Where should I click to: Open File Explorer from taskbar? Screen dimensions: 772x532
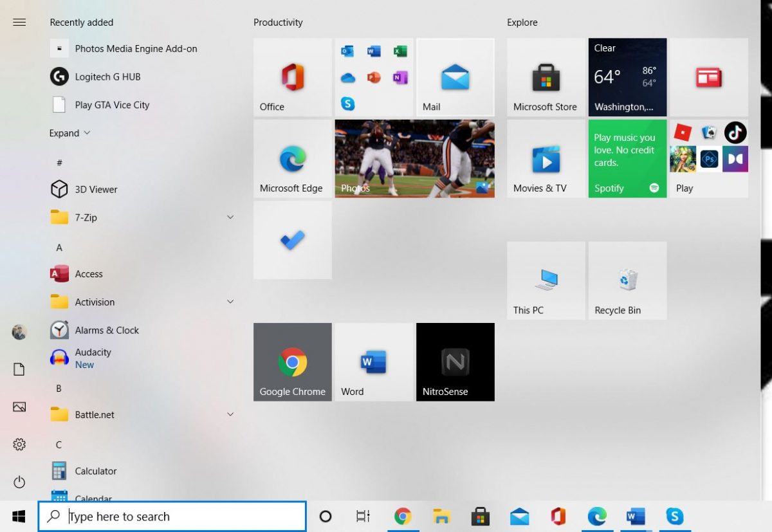click(x=441, y=517)
